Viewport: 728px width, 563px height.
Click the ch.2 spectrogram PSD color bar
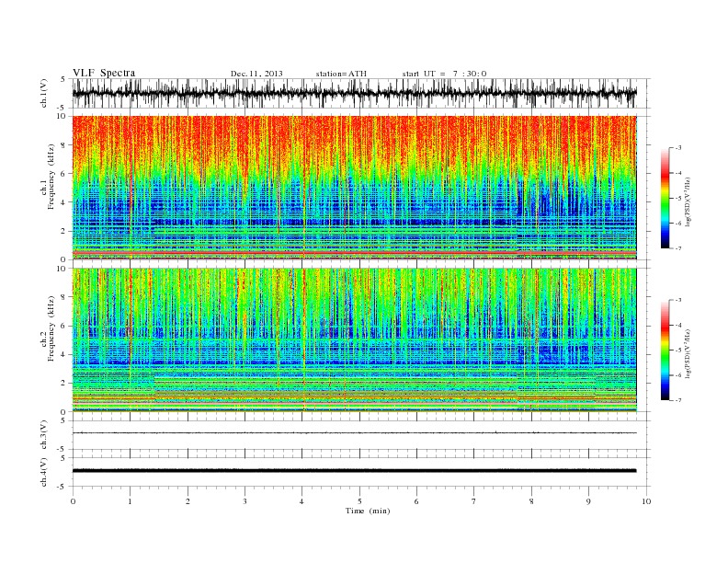point(665,350)
